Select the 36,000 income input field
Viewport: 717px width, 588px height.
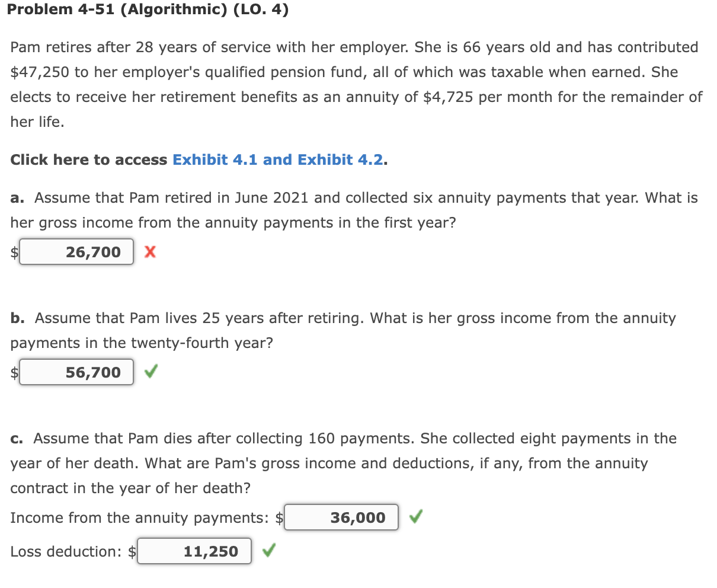click(341, 517)
